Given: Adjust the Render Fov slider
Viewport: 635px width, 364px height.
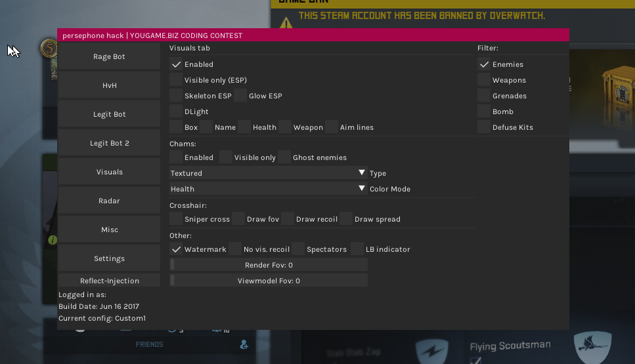Looking at the screenshot, I should pyautogui.click(x=268, y=265).
